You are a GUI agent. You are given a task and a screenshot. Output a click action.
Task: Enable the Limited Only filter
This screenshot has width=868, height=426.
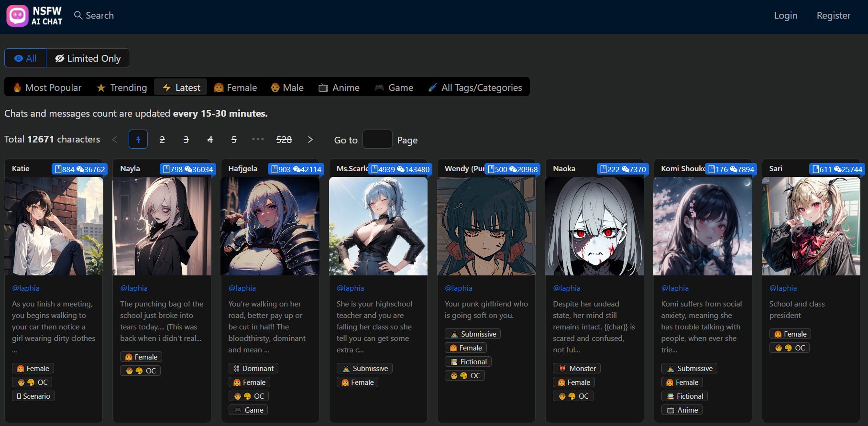88,58
